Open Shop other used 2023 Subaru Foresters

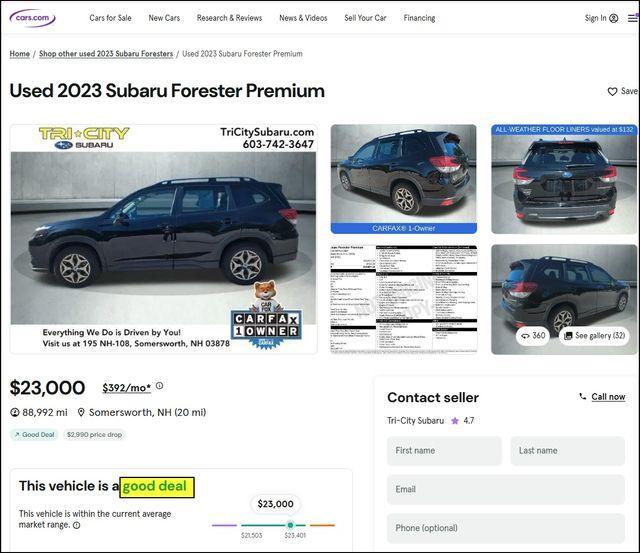[x=106, y=54]
